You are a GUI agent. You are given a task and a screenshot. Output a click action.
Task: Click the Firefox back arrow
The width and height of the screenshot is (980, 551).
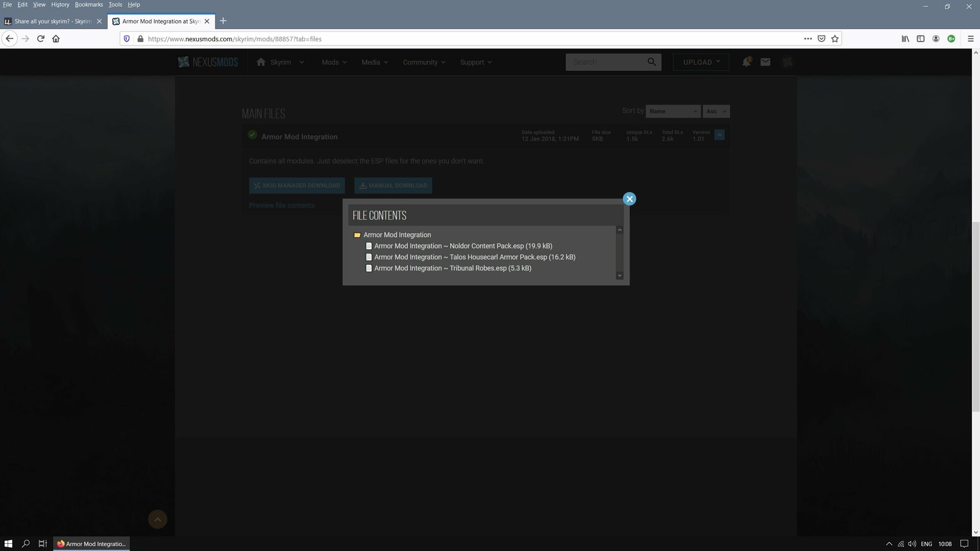pyautogui.click(x=9, y=39)
